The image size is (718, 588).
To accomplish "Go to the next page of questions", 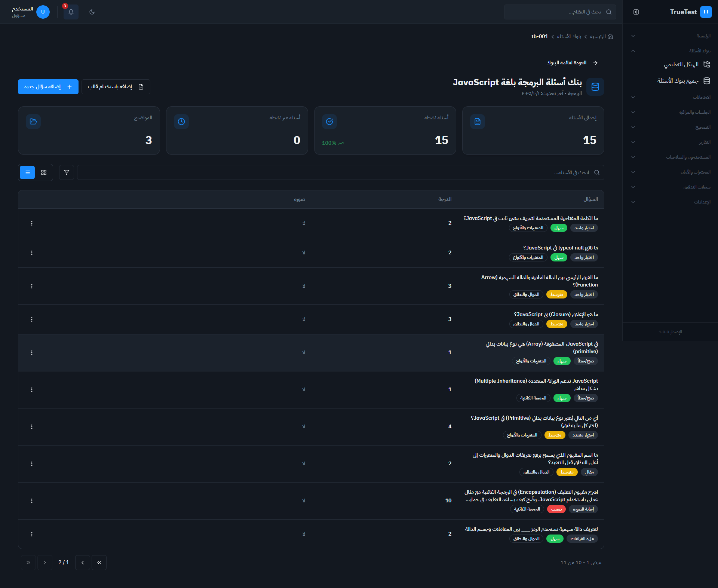I will pyautogui.click(x=83, y=563).
